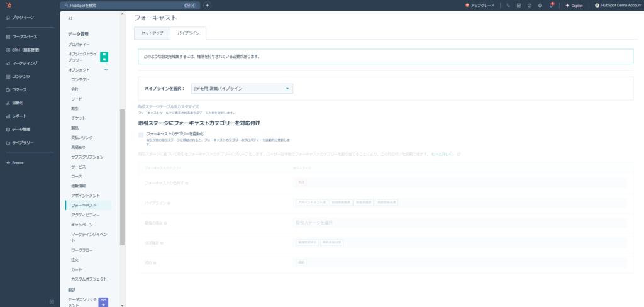Open the 成約 row stage selector
The width and height of the screenshot is (644, 307).
pos(460,262)
